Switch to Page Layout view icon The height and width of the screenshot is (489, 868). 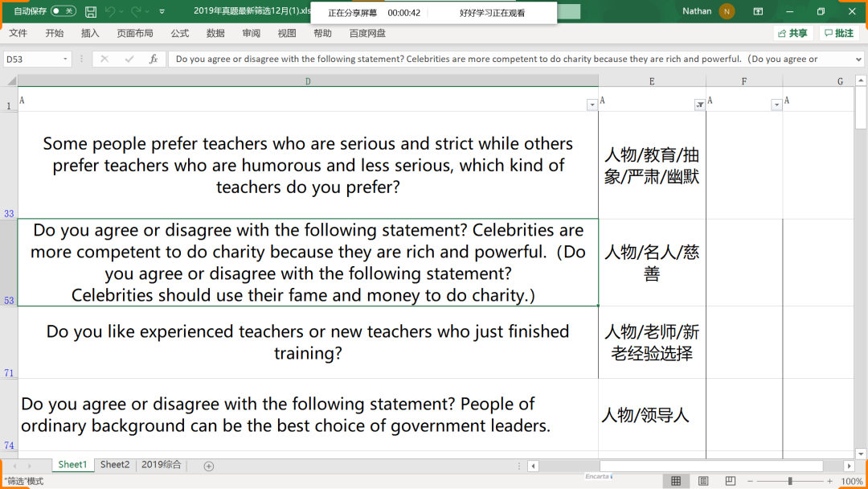tap(703, 481)
